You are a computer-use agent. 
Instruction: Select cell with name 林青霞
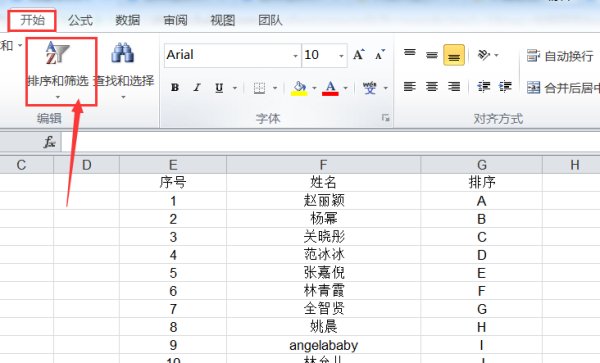[323, 290]
